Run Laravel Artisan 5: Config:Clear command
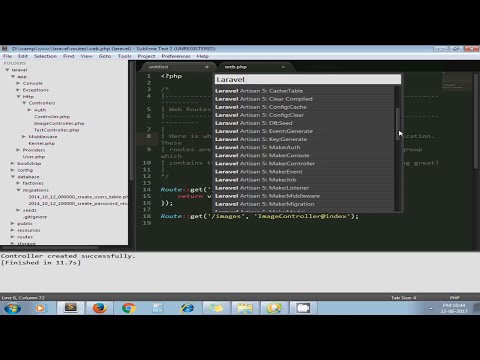The height and width of the screenshot is (360, 480). [x=303, y=115]
